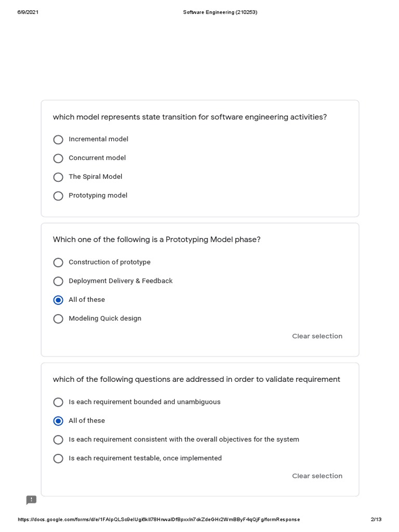
Task: Choose Deployment Delivery & Feedback
Action: [x=58, y=281]
